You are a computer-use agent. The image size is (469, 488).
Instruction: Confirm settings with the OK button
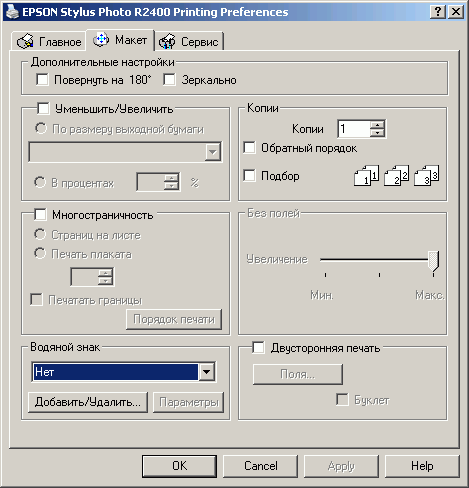(179, 466)
